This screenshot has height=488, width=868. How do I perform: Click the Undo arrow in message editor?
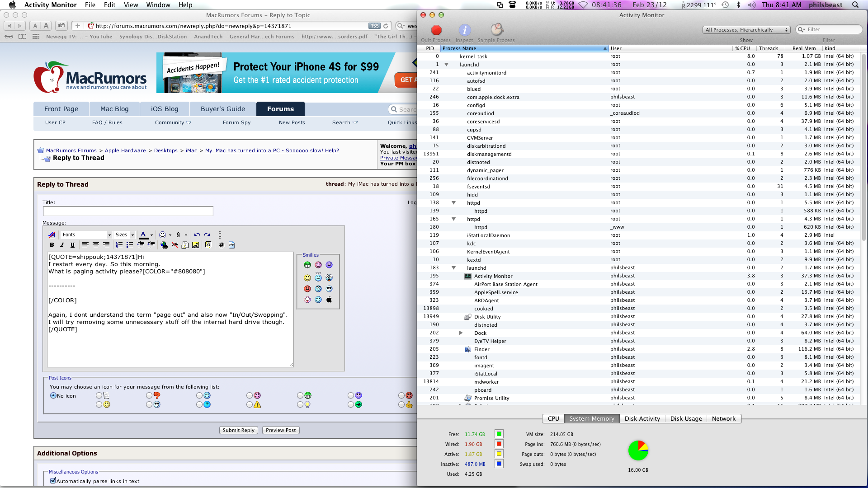[197, 235]
